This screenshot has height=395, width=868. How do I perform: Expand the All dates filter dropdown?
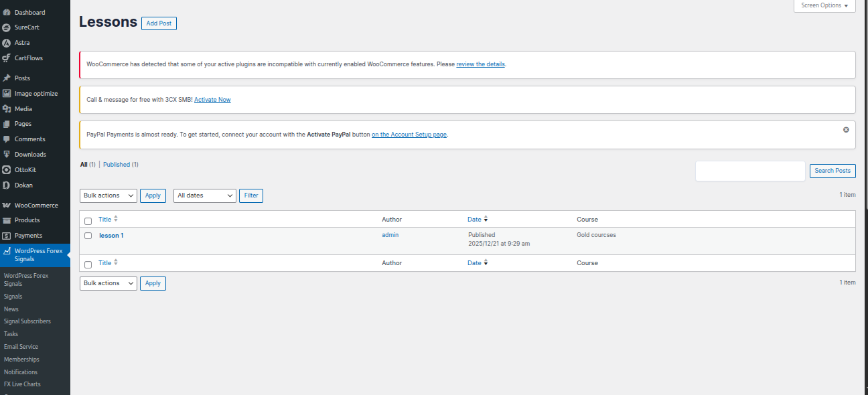click(x=205, y=195)
